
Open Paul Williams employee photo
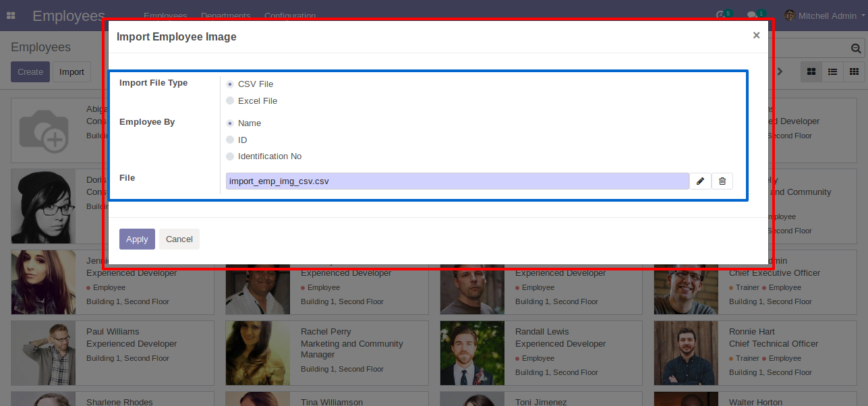point(43,353)
